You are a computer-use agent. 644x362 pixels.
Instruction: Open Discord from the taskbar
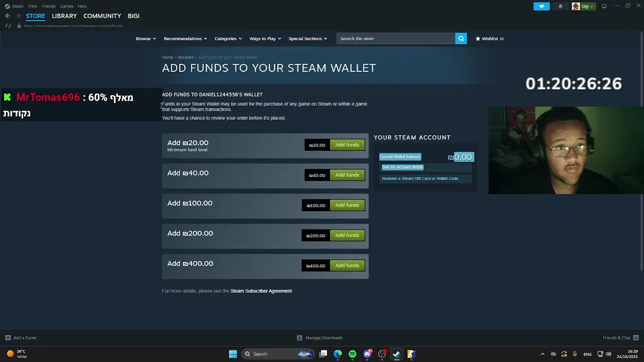(x=367, y=354)
